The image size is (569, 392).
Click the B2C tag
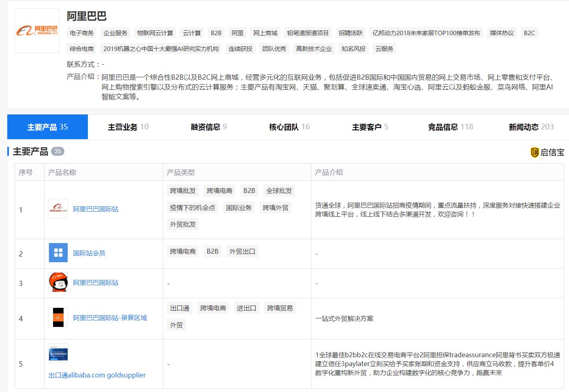coord(529,33)
